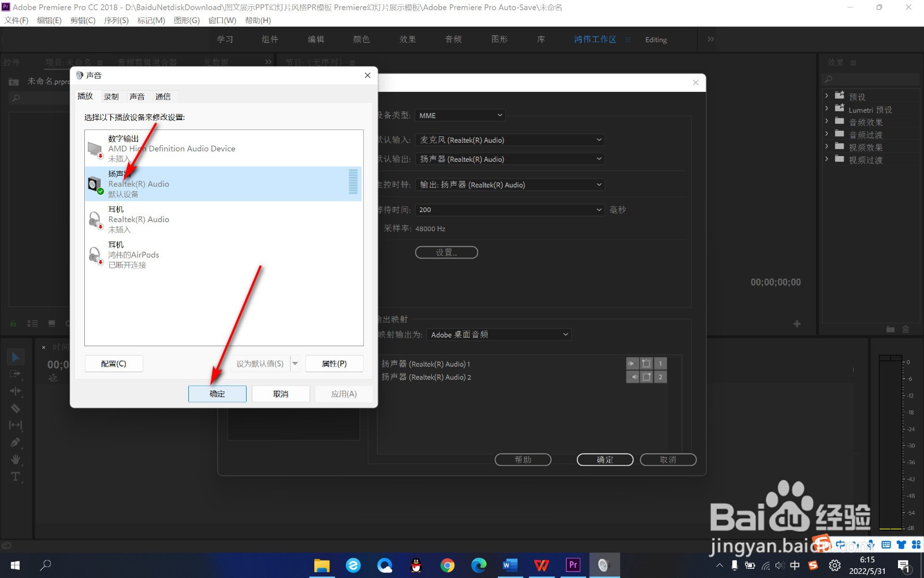
Task: Click 帮助 button in preferences dialog
Action: [x=523, y=460]
